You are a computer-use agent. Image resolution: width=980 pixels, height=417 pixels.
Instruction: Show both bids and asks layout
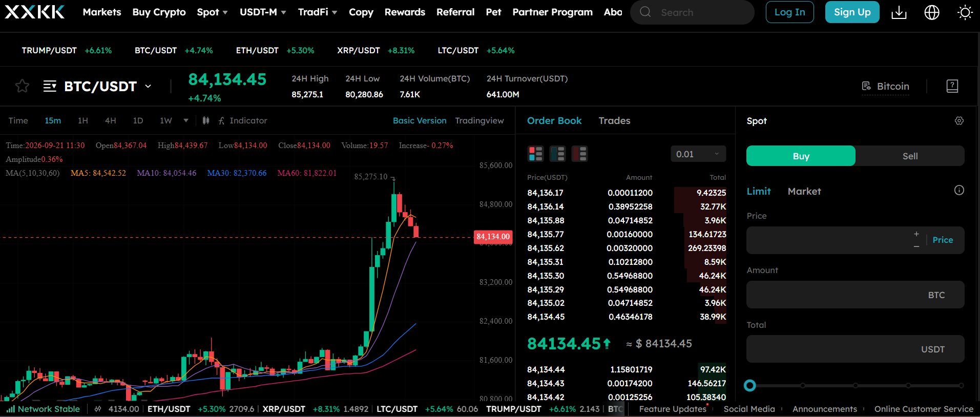pos(536,154)
